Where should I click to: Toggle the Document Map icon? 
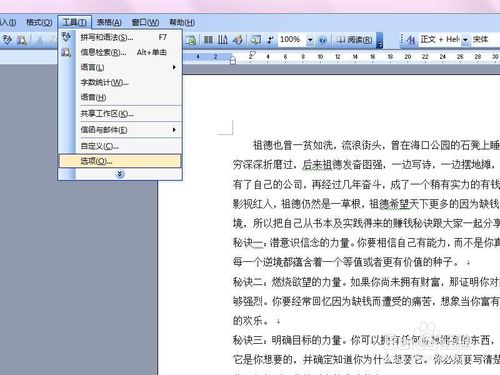[256, 40]
